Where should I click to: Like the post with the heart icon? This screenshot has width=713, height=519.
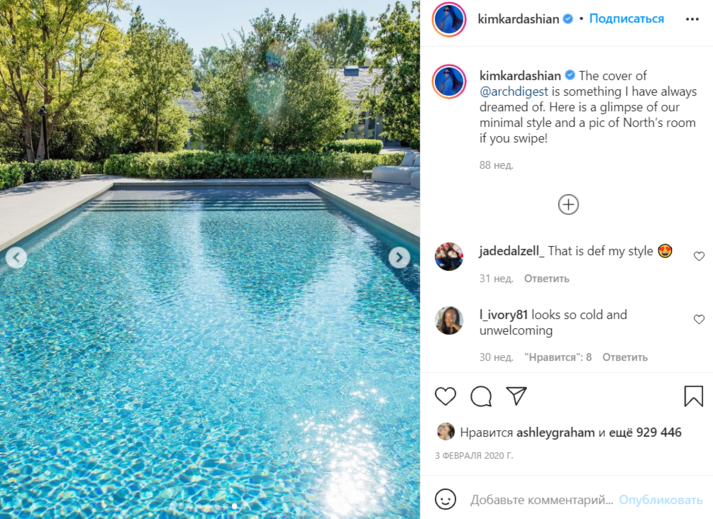tap(445, 396)
